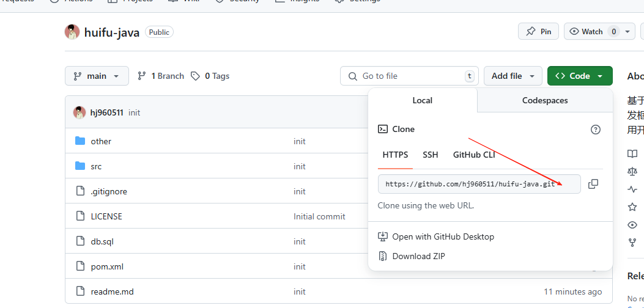
Task: Click the branch icon next to 1 Branch
Action: tap(142, 76)
